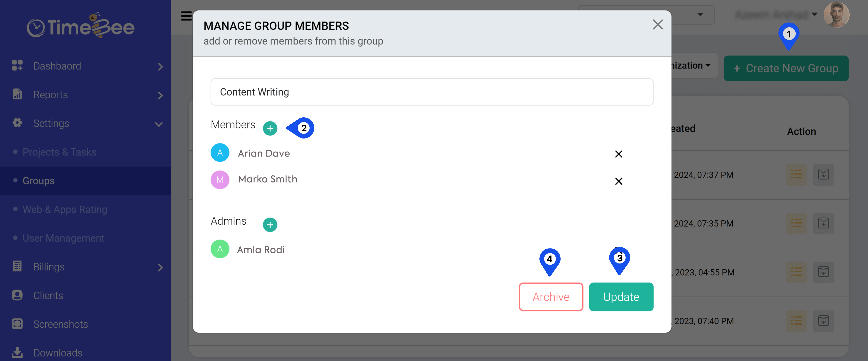Click the Clients icon in the sidebar
Image resolution: width=868 pixels, height=361 pixels.
coord(17,295)
